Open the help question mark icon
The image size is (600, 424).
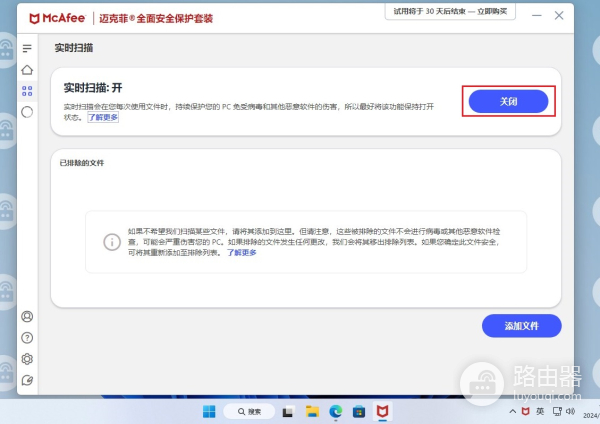(27, 338)
